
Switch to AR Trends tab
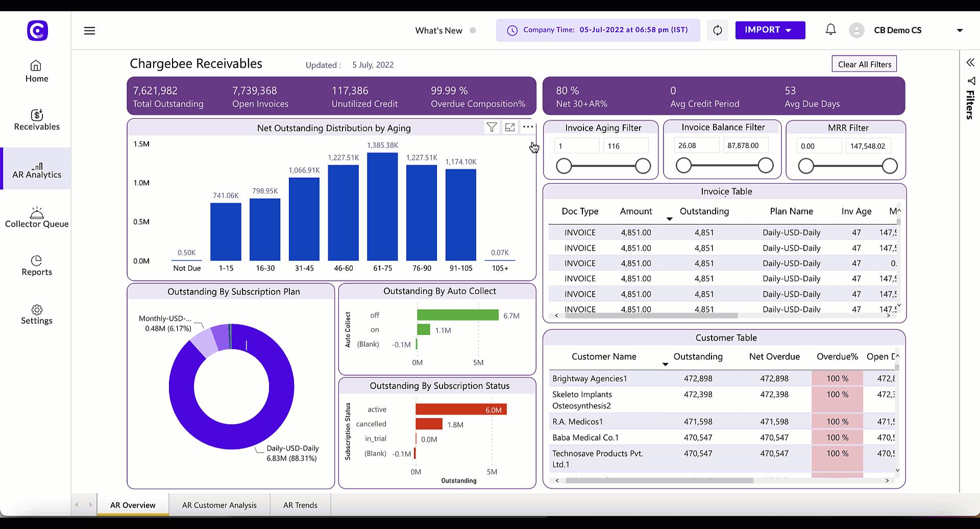(x=300, y=505)
